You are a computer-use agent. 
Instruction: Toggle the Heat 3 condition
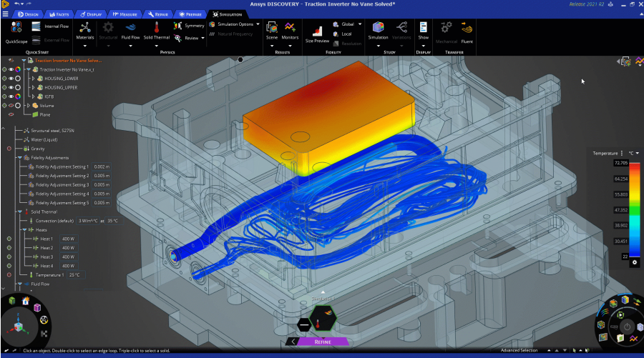[9, 257]
